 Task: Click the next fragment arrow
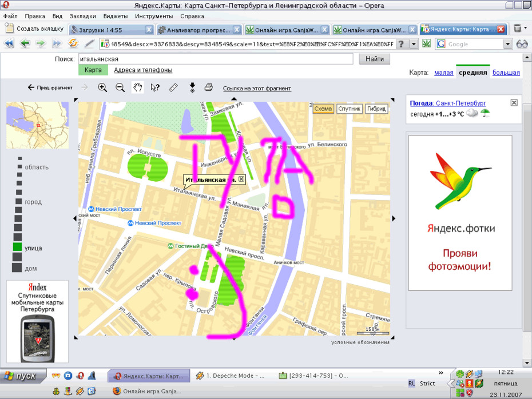[85, 87]
